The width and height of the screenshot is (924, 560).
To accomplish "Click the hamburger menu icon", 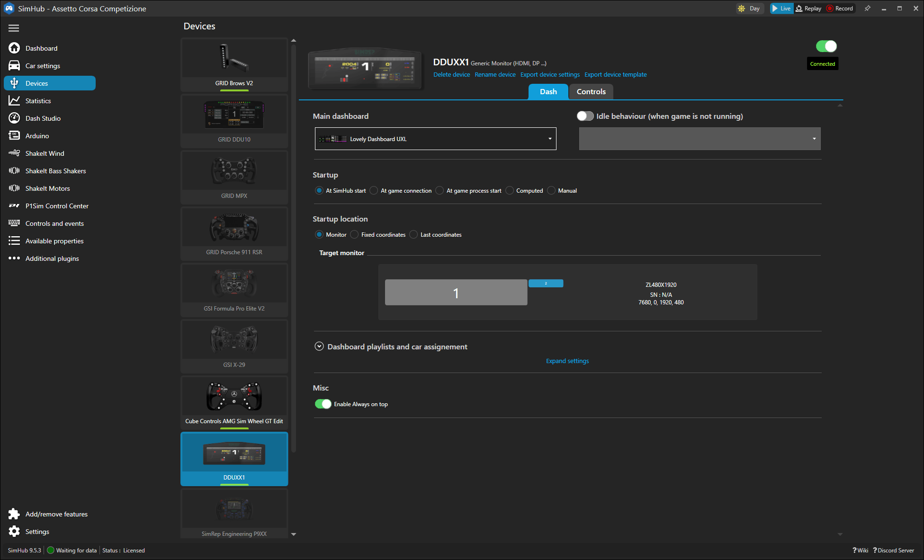I will pyautogui.click(x=14, y=28).
